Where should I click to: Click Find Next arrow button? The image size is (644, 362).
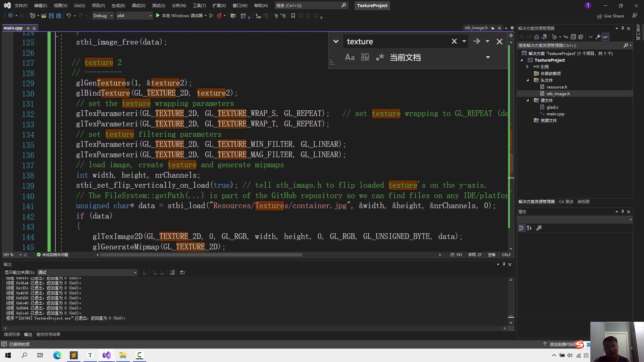[476, 41]
